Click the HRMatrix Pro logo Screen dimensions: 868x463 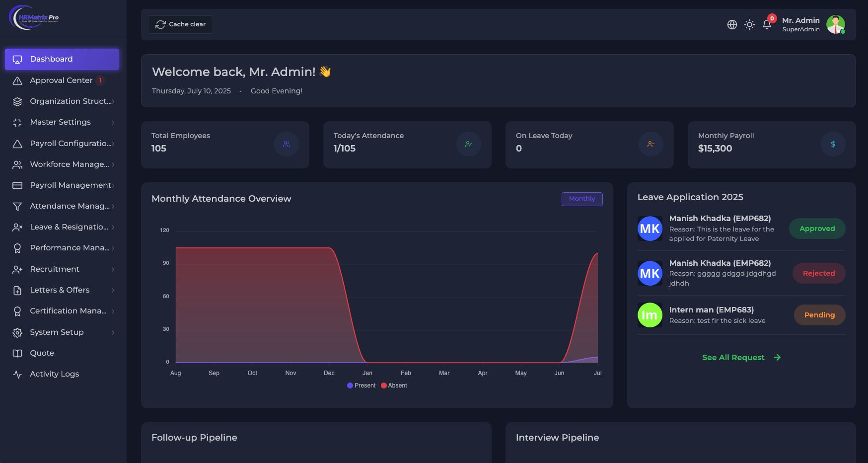(34, 18)
